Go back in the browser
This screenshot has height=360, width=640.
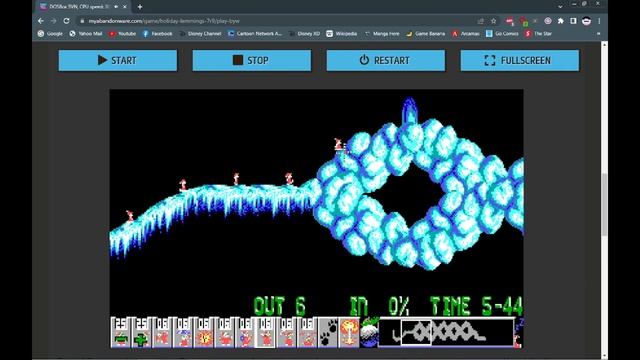click(41, 21)
